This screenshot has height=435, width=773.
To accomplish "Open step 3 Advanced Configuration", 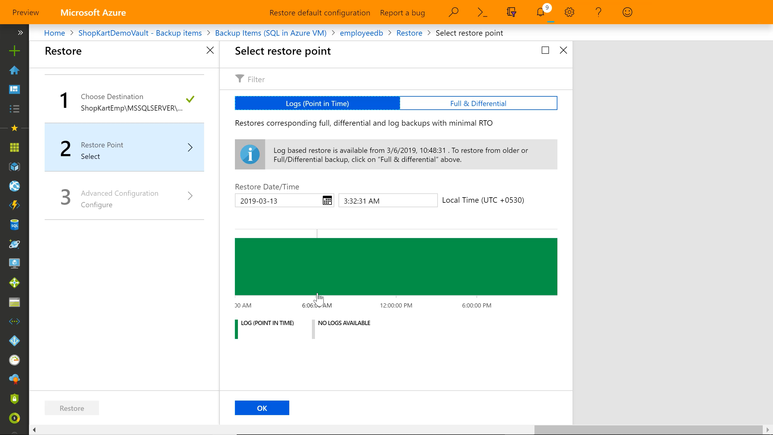I will coord(124,196).
